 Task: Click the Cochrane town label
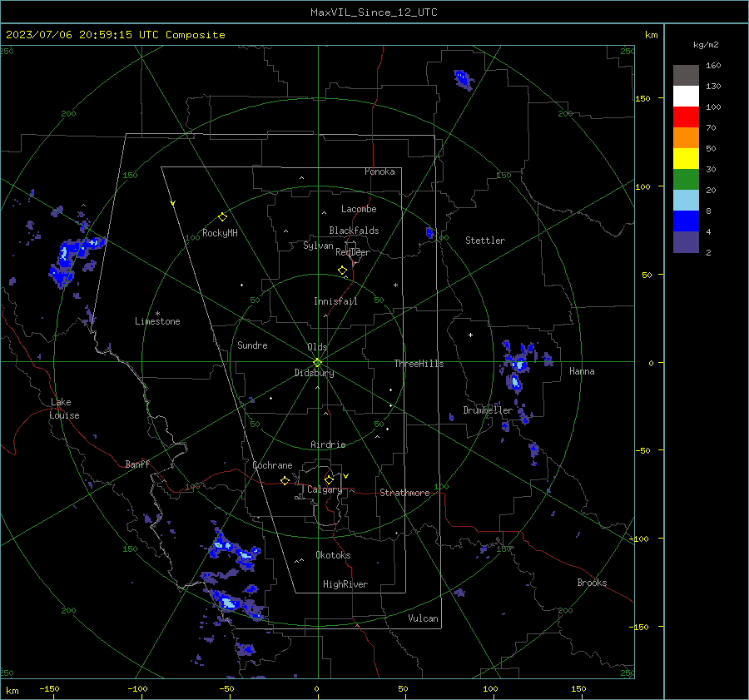click(272, 465)
